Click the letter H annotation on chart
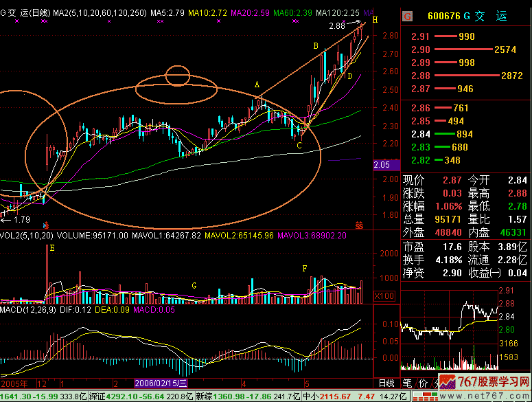Viewport: 532px width, 402px height. [375, 19]
